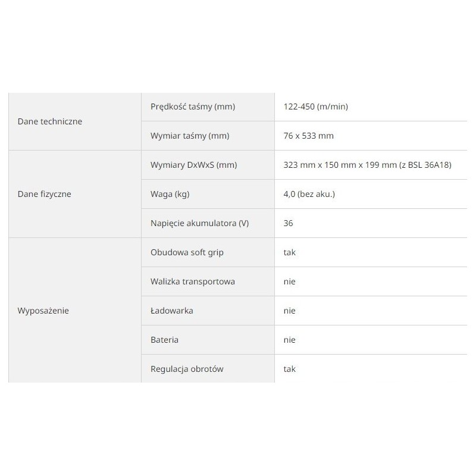Click the "Bateria" label
This screenshot has height=476, width=476.
click(165, 340)
